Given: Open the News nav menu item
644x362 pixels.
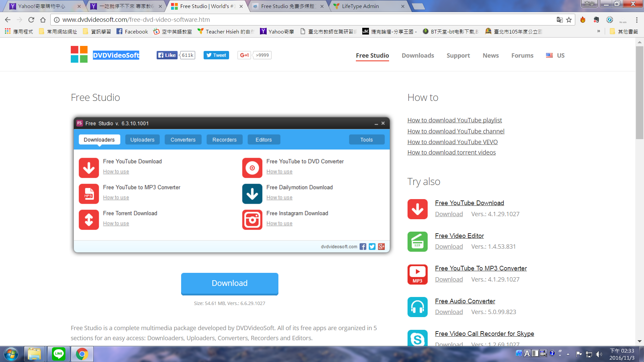Looking at the screenshot, I should [491, 55].
